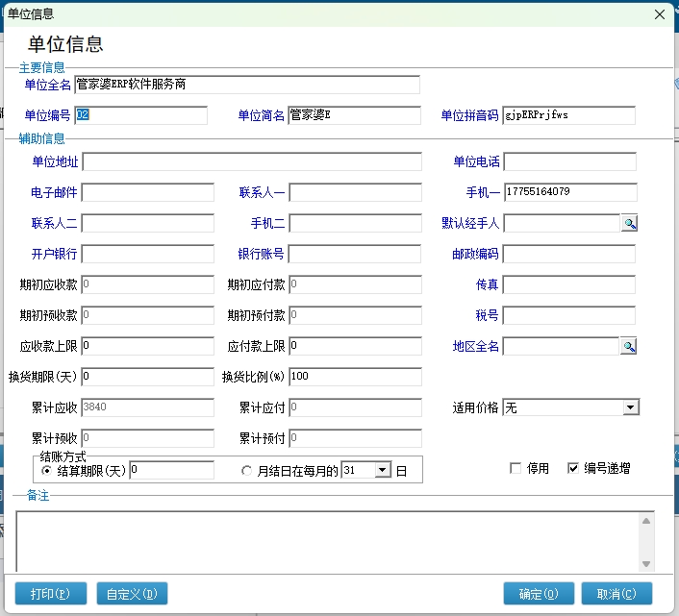Image resolution: width=679 pixels, height=616 pixels.
Task: Click the 联系人一 input field
Action: (x=356, y=192)
